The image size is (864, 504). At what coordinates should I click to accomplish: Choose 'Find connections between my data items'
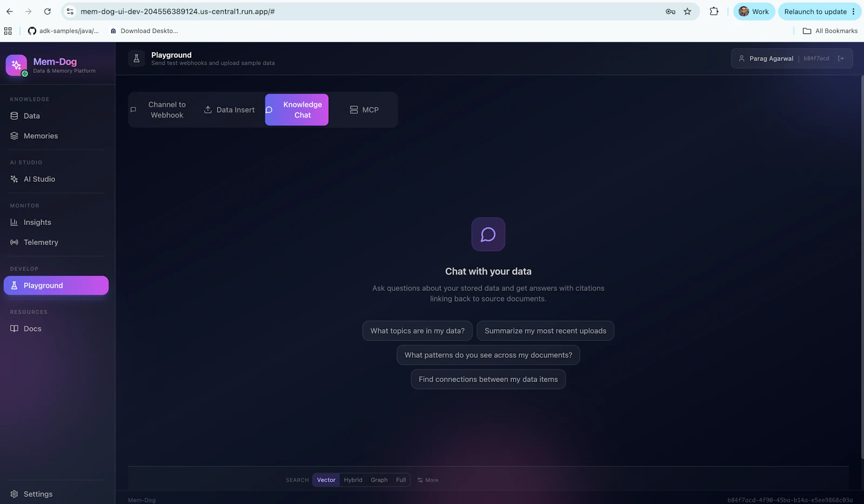click(488, 379)
